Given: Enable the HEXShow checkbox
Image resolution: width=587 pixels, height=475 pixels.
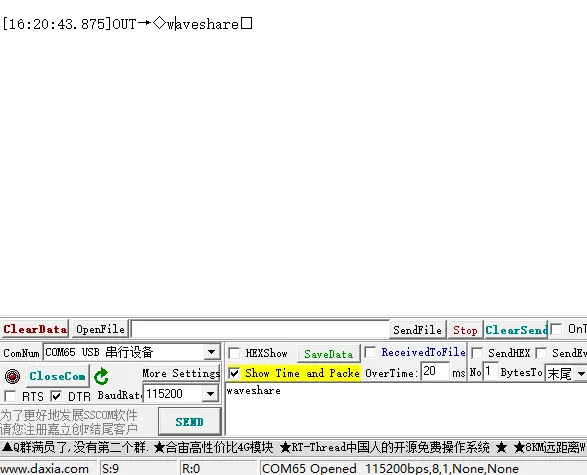Looking at the screenshot, I should click(234, 353).
